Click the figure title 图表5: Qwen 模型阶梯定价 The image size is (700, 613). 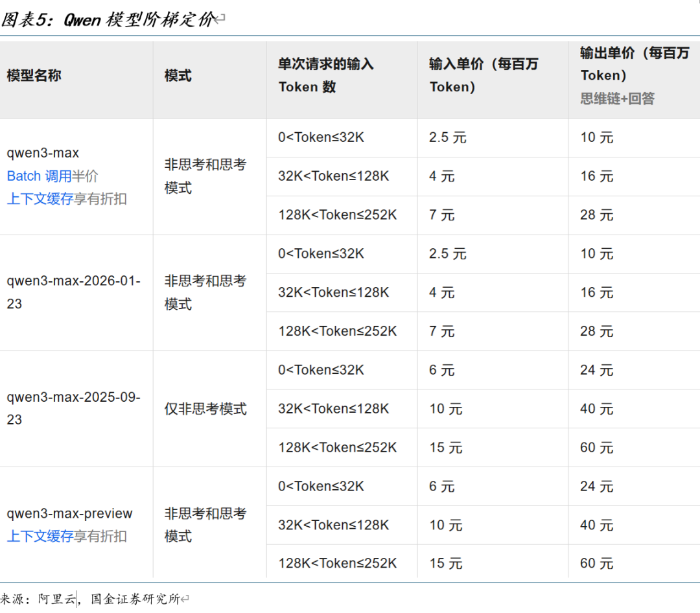[108, 19]
